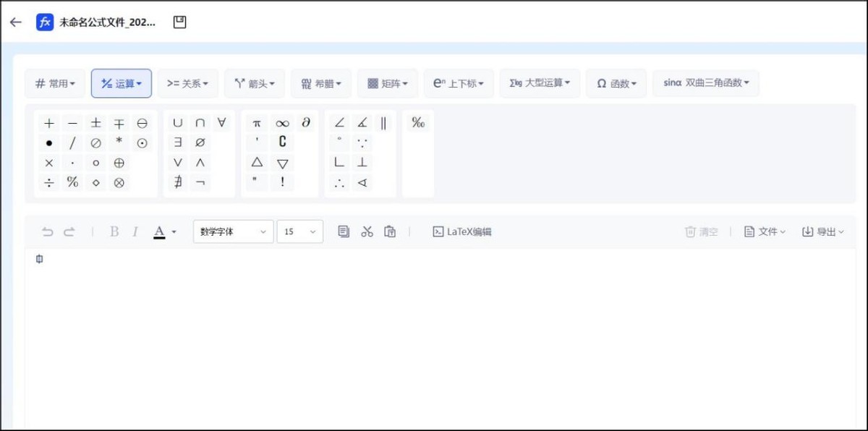Toggle italic formatting
This screenshot has width=868, height=431.
135,231
